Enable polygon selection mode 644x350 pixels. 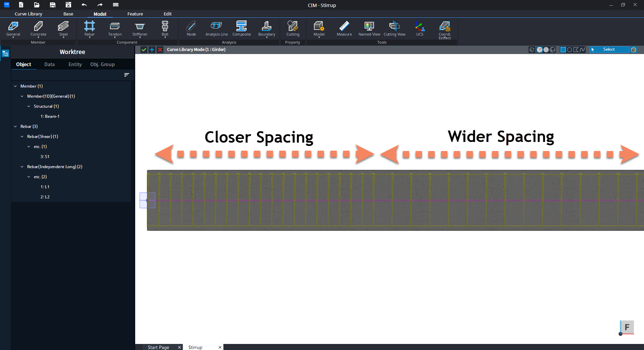click(x=576, y=50)
